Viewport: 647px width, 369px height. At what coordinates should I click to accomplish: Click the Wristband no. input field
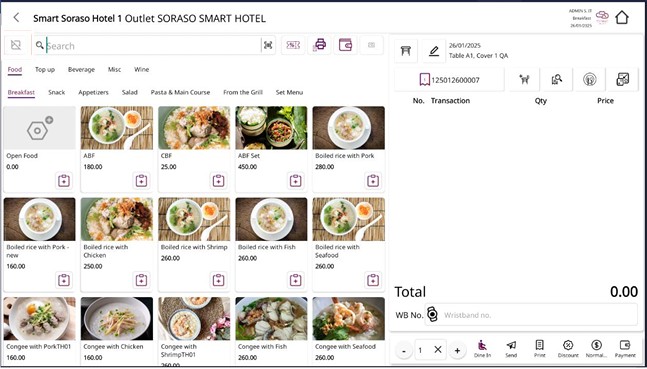(x=531, y=315)
